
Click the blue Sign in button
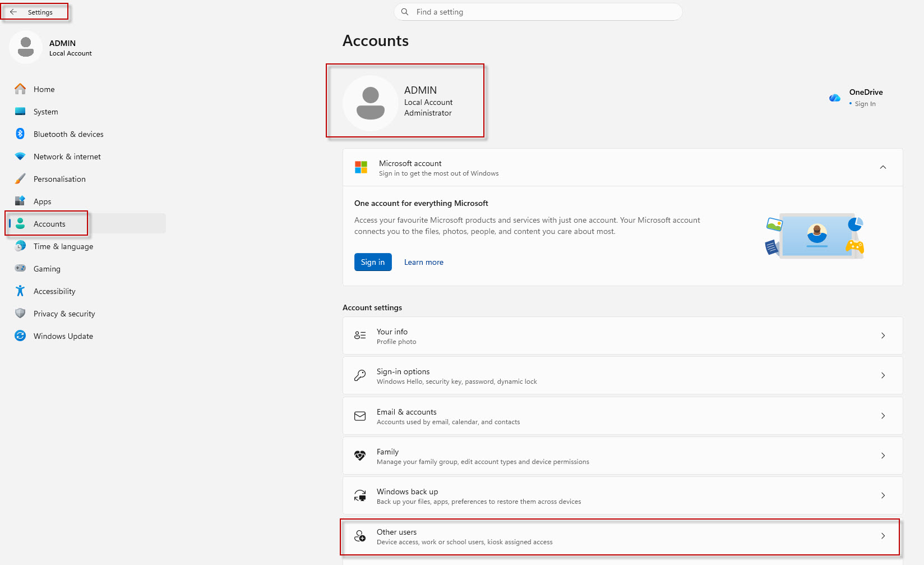pyautogui.click(x=373, y=262)
